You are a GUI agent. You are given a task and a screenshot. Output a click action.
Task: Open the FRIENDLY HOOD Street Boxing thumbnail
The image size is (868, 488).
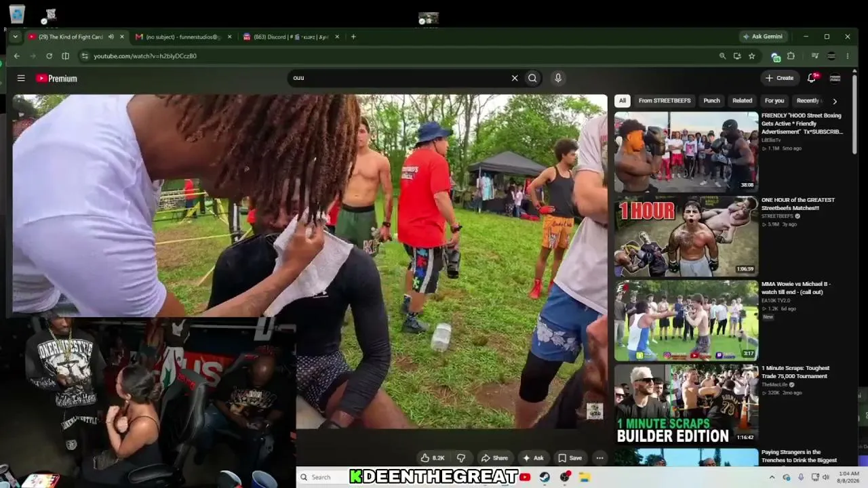click(x=686, y=152)
